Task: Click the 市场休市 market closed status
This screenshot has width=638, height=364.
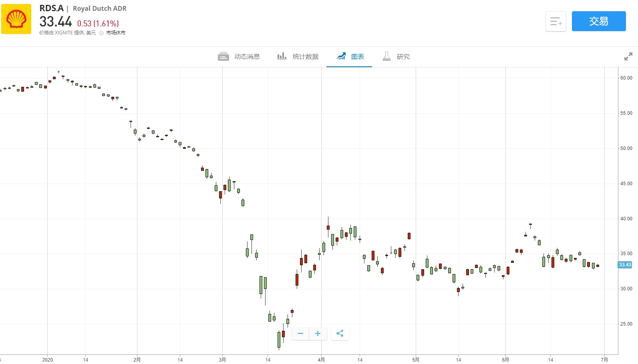Action: 116,33
